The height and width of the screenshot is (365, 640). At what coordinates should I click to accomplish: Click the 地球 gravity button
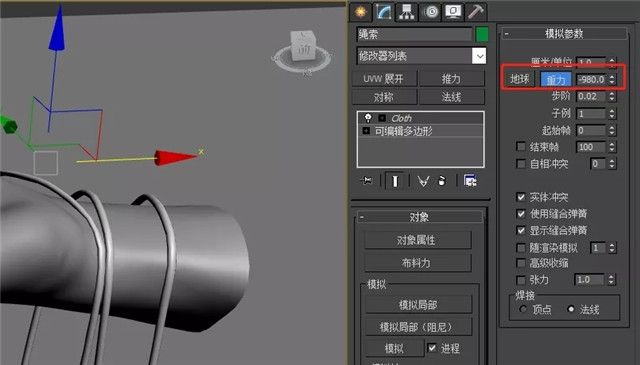pyautogui.click(x=519, y=79)
